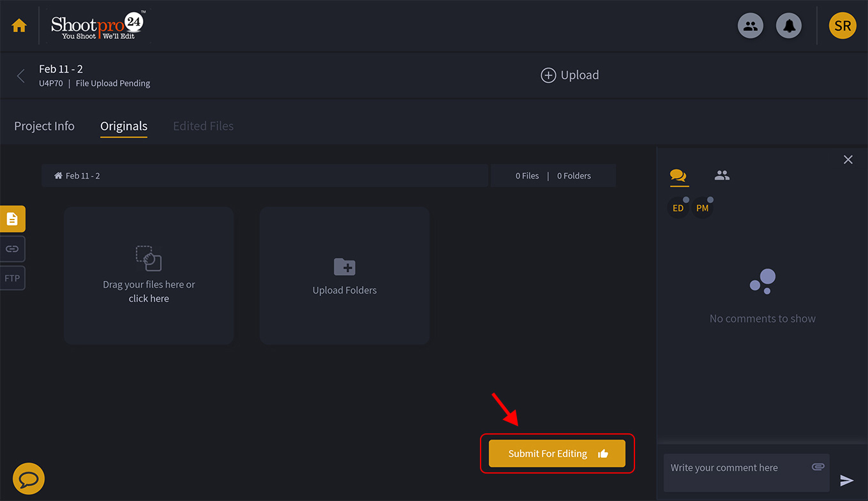
Task: Select the PM participant avatar
Action: [x=703, y=207]
